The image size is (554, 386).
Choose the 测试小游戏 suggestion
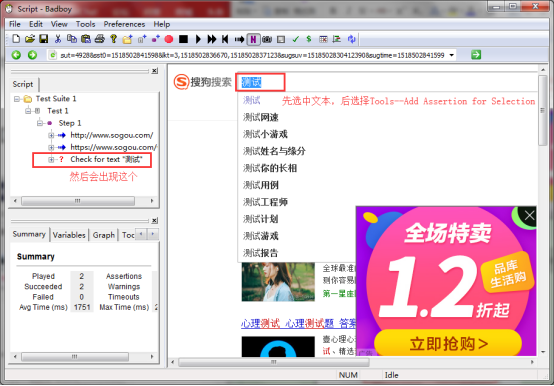(265, 134)
